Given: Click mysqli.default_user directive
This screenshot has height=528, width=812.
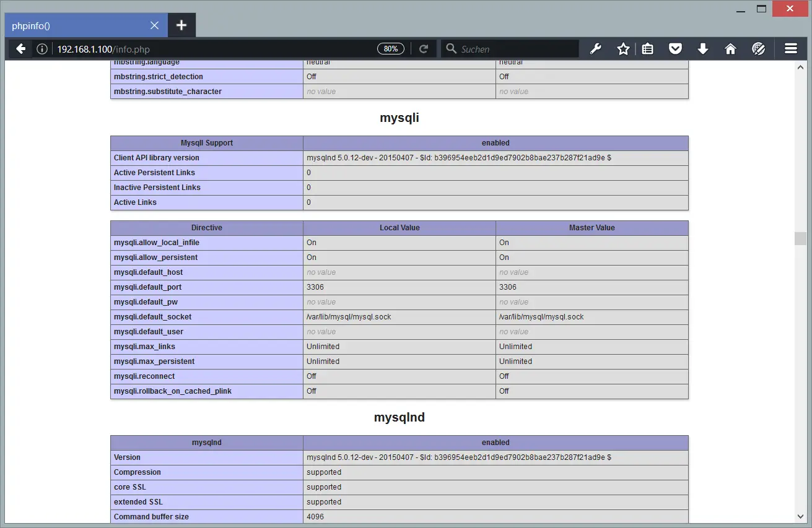Looking at the screenshot, I should 149,332.
